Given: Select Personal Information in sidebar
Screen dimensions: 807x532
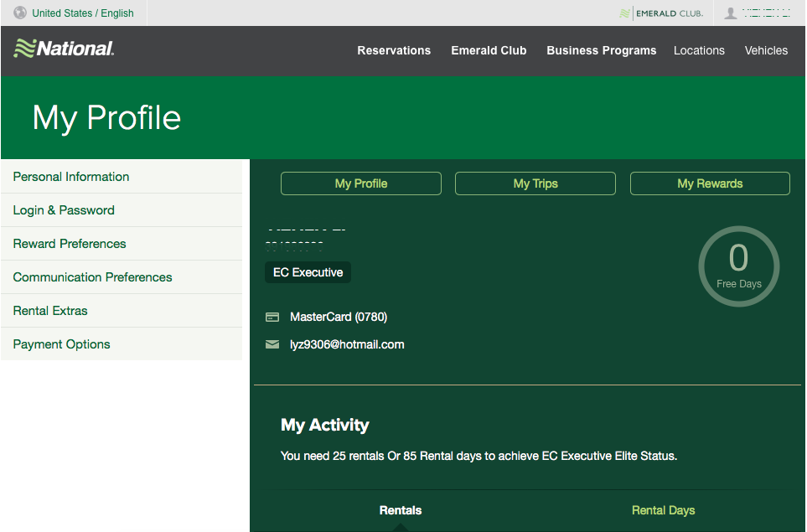Looking at the screenshot, I should tap(122, 177).
